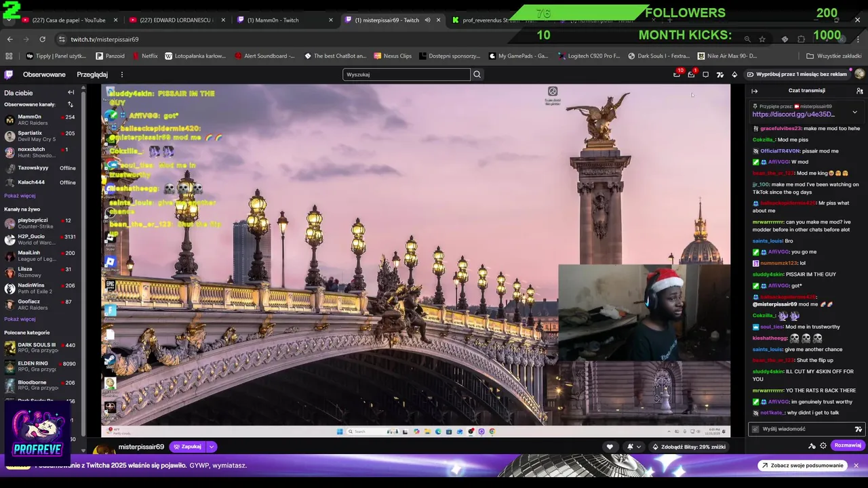The image size is (868, 488).
Task: Collapse the chat panel arrow
Action: point(754,91)
